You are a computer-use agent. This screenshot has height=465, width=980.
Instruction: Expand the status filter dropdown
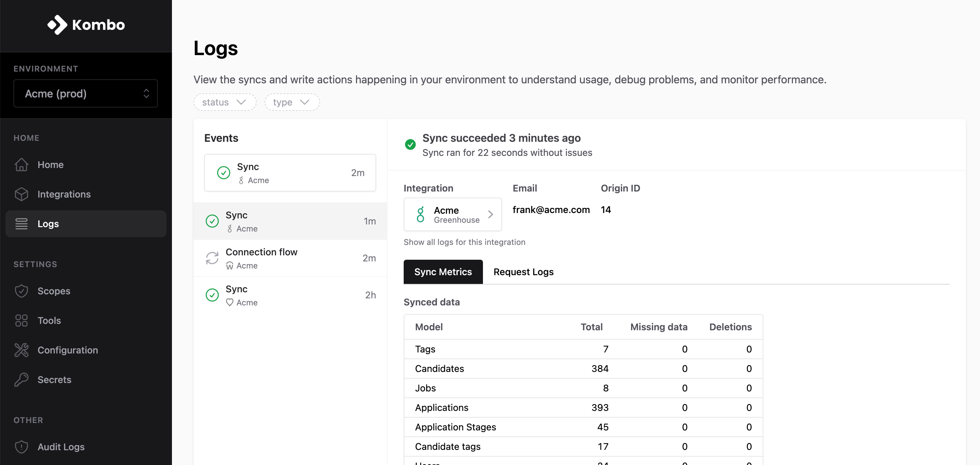point(225,102)
